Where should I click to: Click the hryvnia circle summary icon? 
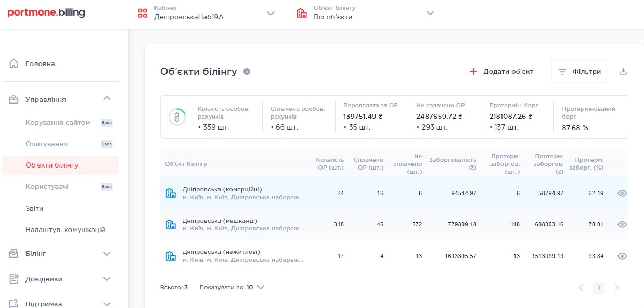pos(177,117)
